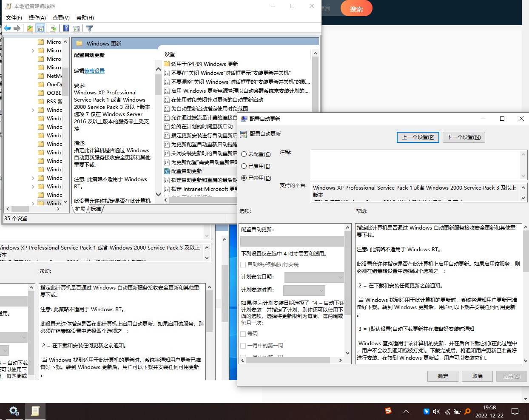The width and height of the screenshot is (529, 420).
Task: Click the volume speaker icon in system tray
Action: [436, 411]
